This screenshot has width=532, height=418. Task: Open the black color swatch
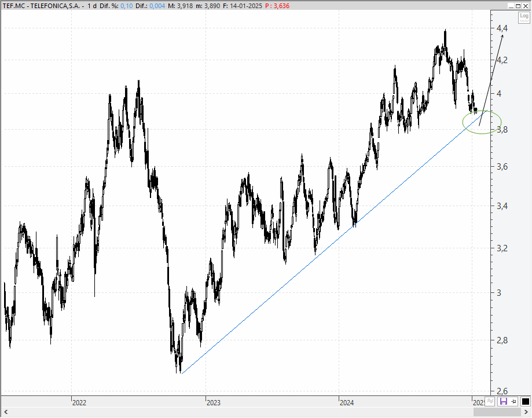tap(525, 402)
